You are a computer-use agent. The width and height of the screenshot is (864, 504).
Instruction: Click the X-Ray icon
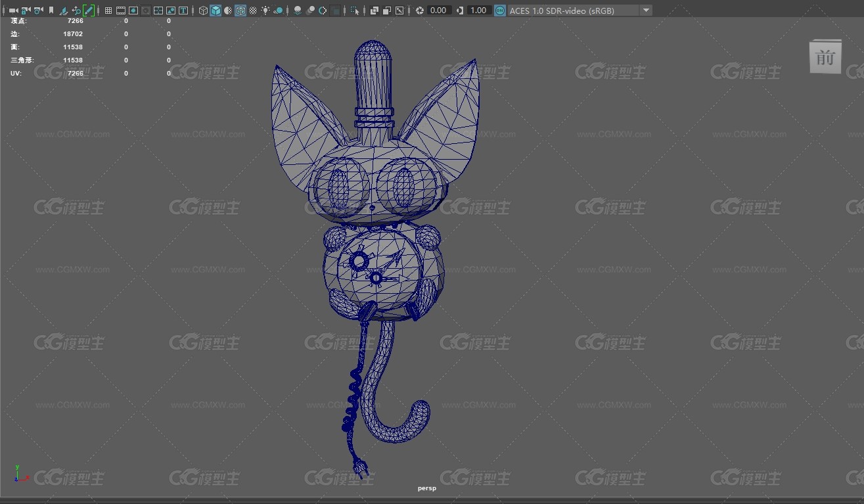click(373, 11)
